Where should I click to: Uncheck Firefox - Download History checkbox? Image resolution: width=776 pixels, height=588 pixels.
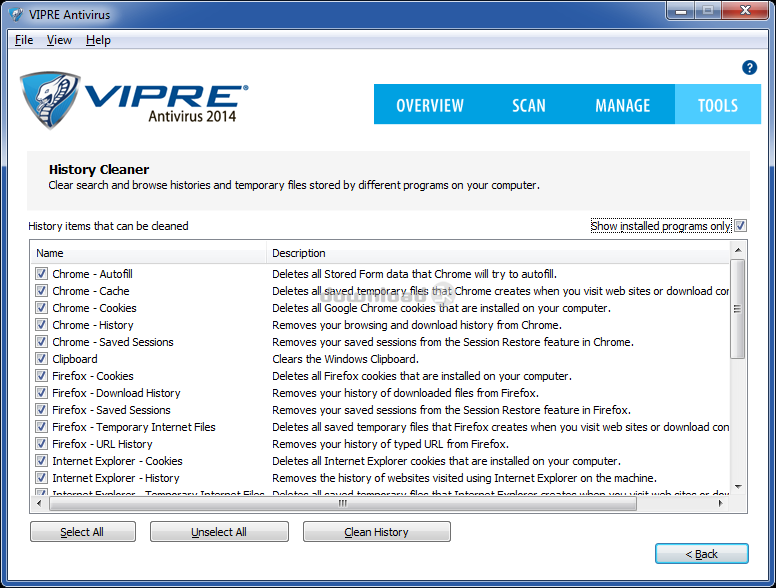42,392
